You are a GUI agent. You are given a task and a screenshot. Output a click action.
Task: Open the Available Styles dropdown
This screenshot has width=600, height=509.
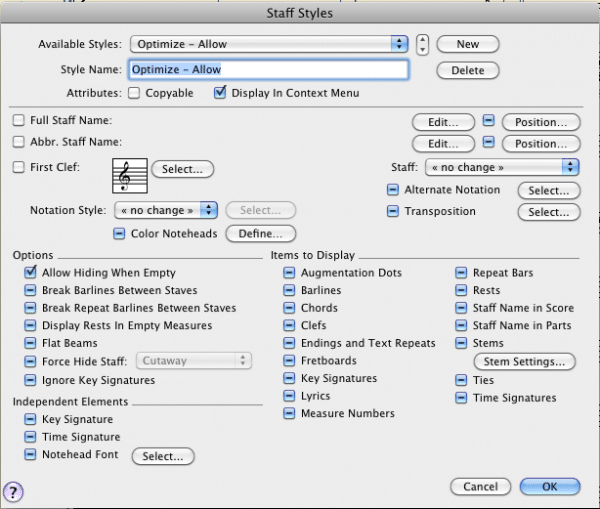[x=268, y=44]
